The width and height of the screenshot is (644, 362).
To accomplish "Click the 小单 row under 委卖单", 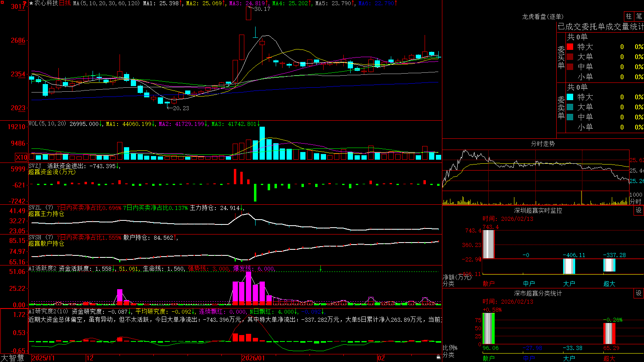I will point(605,127).
